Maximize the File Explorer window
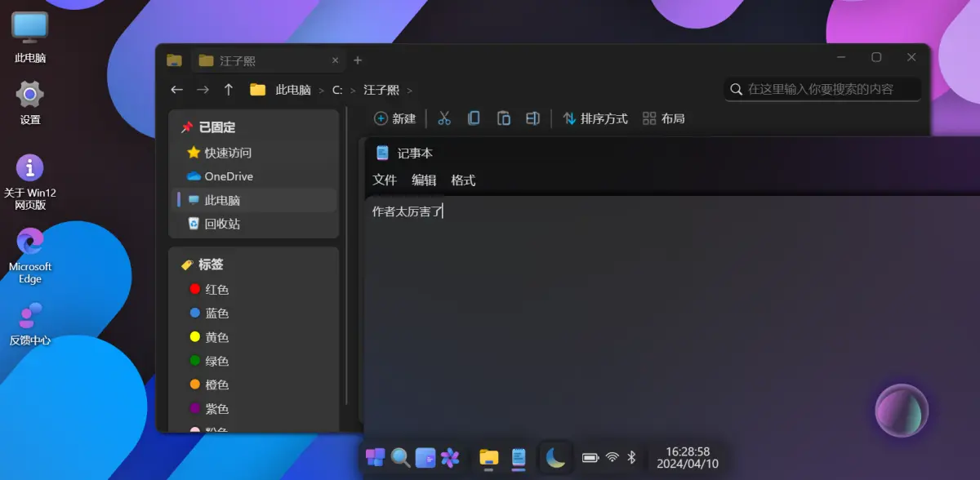 click(x=876, y=57)
